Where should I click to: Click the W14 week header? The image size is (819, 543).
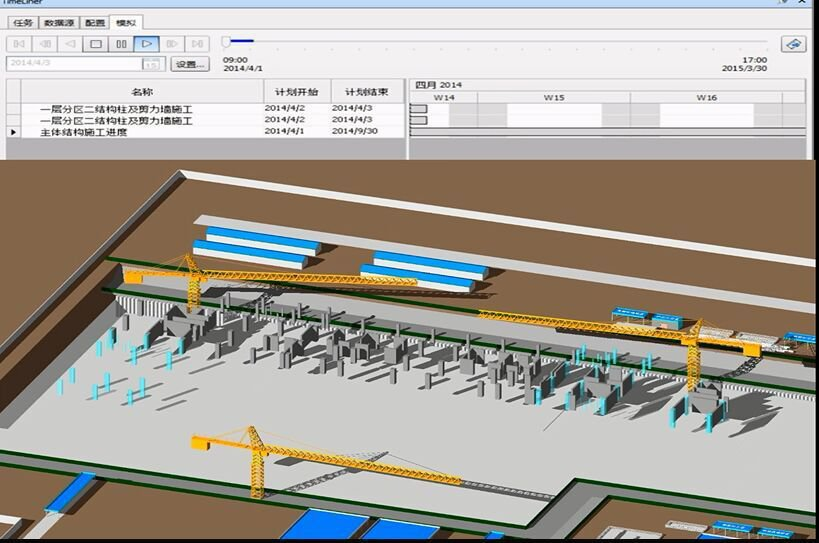tap(444, 98)
